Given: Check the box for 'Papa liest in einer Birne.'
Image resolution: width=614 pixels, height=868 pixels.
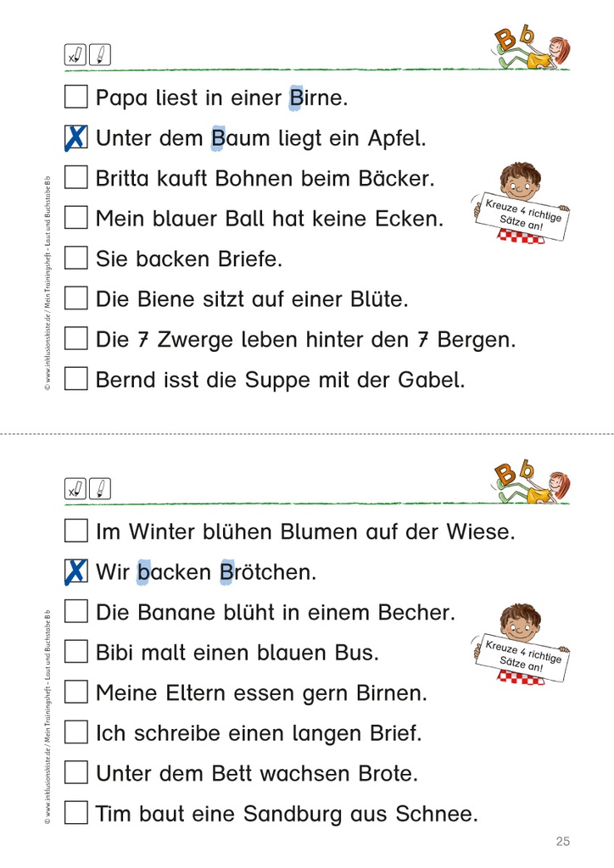Looking at the screenshot, I should [76, 97].
